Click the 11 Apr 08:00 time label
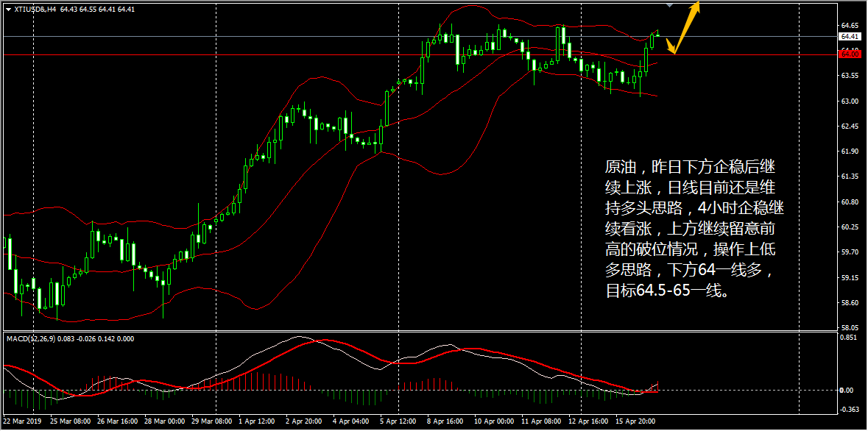Screen dimensions: 868x431 (x=541, y=421)
